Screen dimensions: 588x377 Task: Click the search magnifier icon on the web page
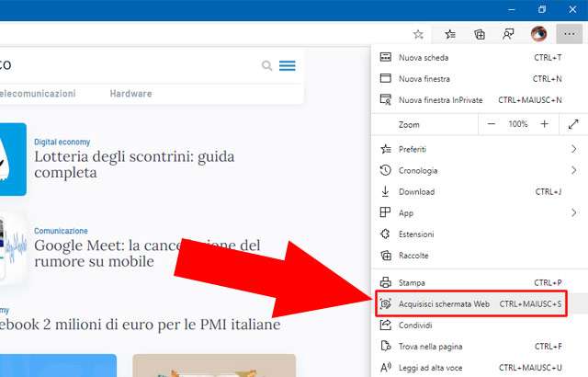point(266,65)
